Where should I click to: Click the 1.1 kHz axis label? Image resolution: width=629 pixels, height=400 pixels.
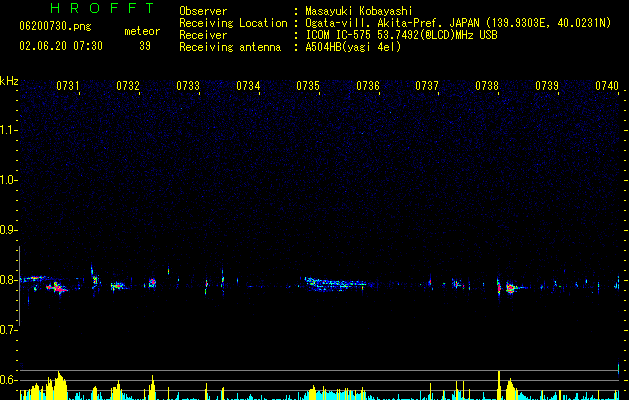coord(9,130)
